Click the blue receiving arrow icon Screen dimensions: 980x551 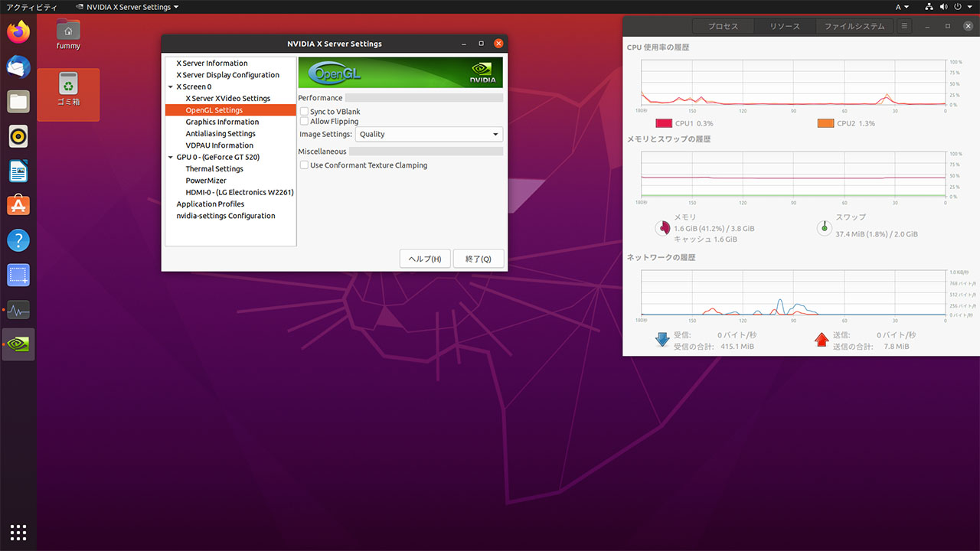662,340
